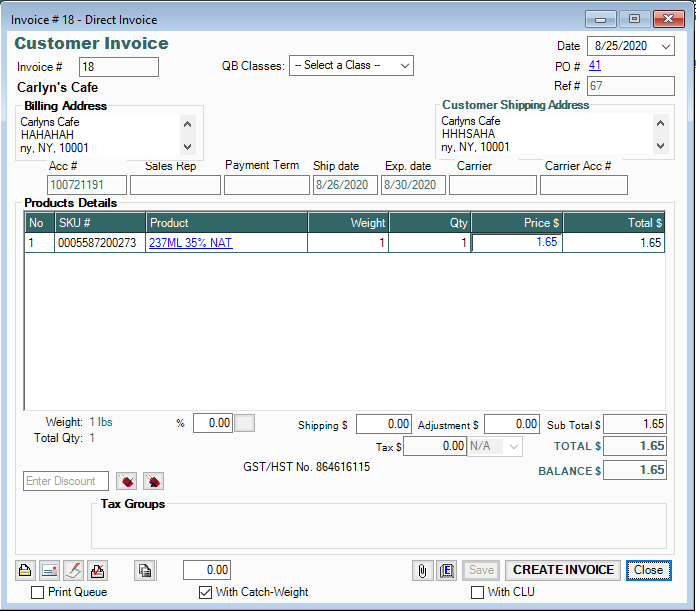The image size is (696, 612).
Task: Tick the With CLU checkbox
Action: [477, 592]
